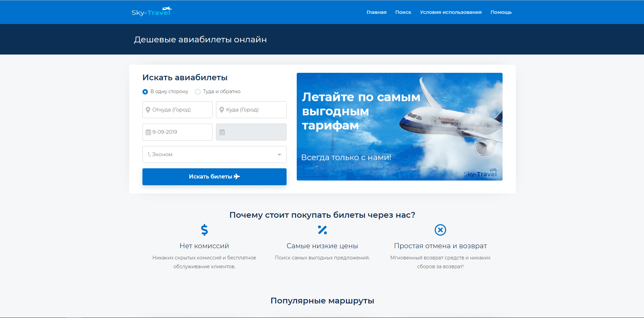Click the calendar icon next to 9-09-2019

[148, 132]
